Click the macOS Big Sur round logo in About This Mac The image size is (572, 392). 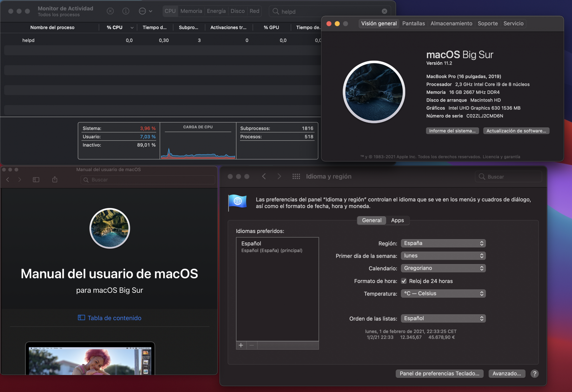point(374,92)
